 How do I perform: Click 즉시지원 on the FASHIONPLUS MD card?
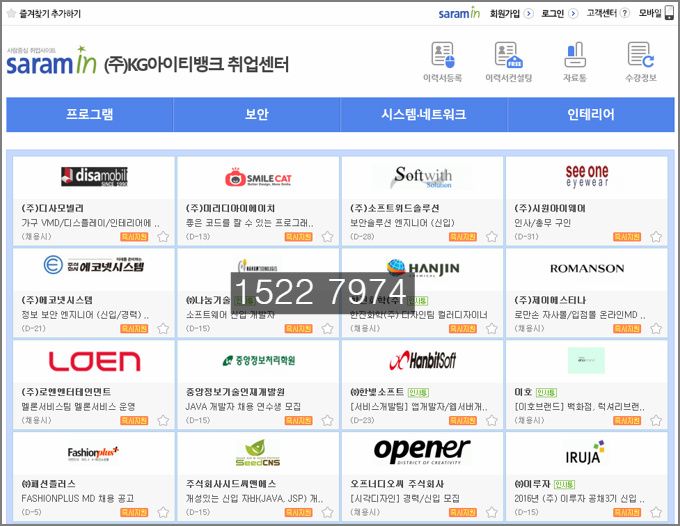point(134,513)
